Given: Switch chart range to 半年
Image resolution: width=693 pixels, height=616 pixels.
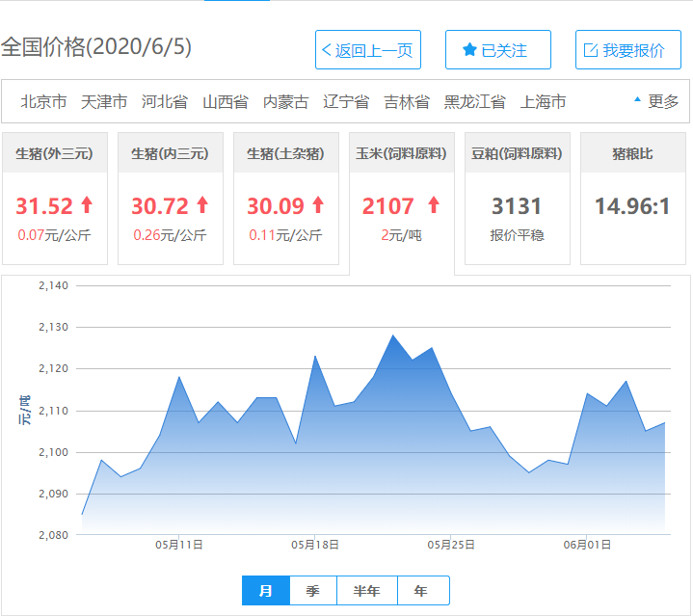Looking at the screenshot, I should 367,590.
